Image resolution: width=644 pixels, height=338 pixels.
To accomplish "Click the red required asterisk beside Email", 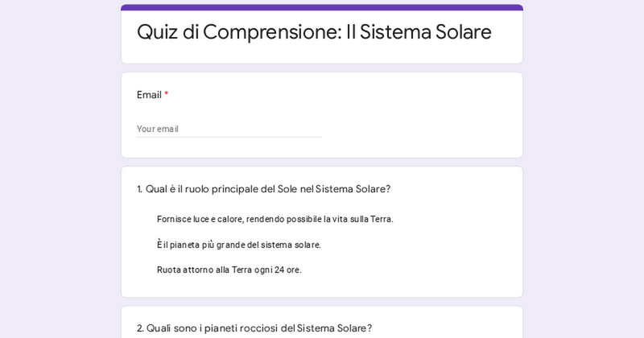I will coord(167,95).
